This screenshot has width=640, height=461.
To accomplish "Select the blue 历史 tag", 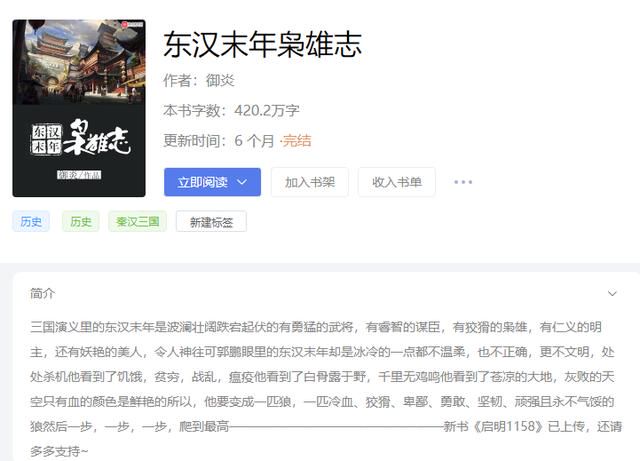I will pos(31,221).
